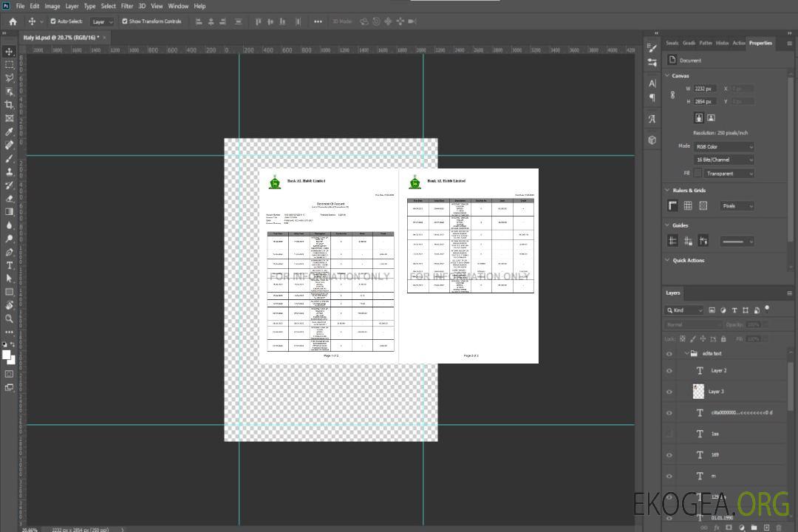This screenshot has height=532, width=798.
Task: Select portrait canvas orientation button
Action: coord(699,118)
